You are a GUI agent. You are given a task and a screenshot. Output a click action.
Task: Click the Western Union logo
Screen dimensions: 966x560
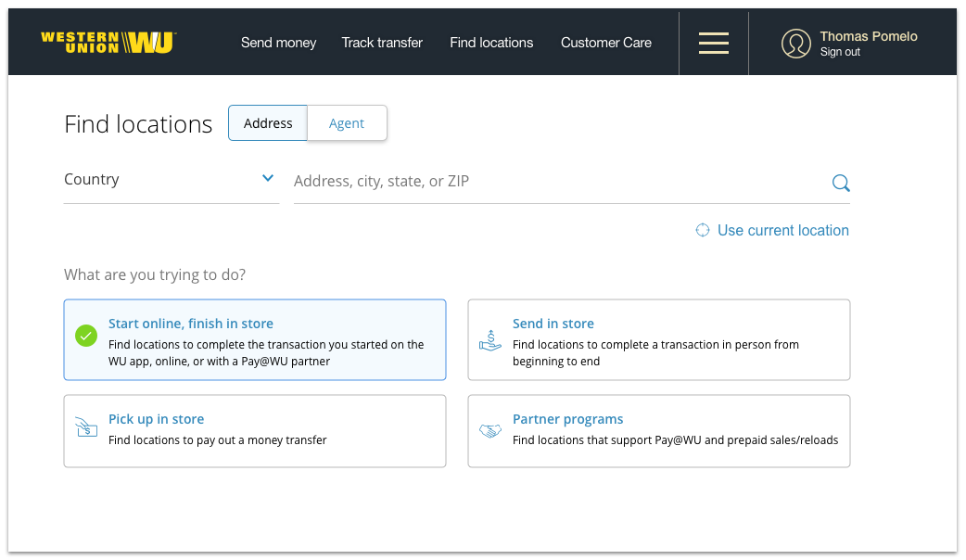(x=108, y=43)
